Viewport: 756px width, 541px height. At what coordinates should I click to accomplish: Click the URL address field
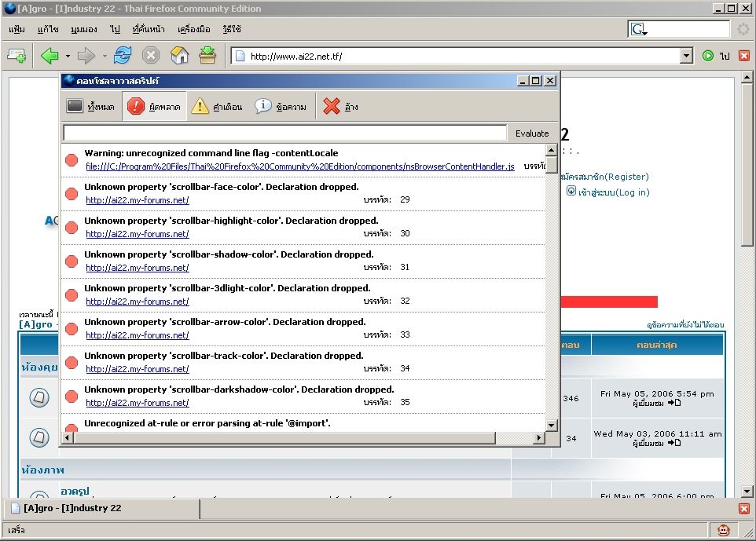click(x=456, y=57)
